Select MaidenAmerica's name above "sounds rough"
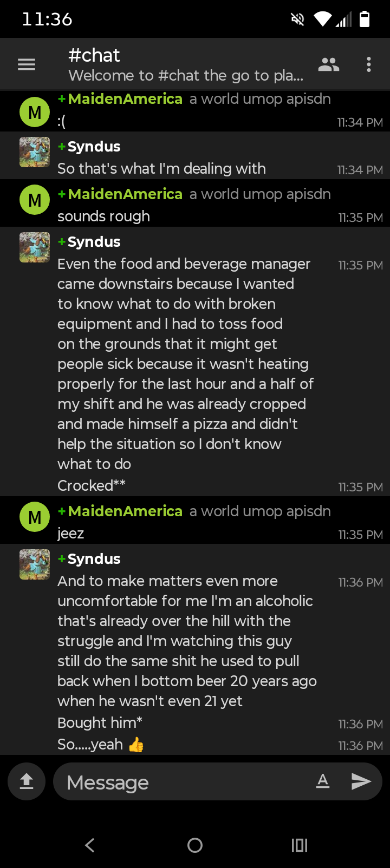The width and height of the screenshot is (390, 868). point(125,194)
